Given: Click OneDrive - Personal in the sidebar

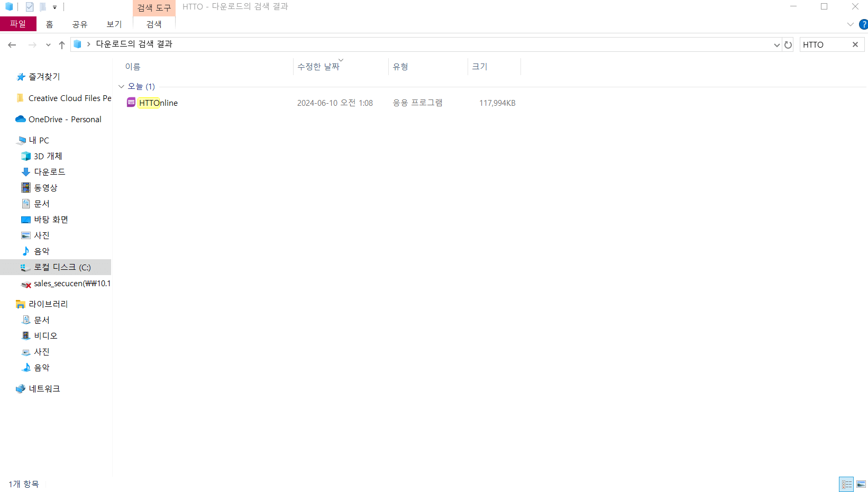Looking at the screenshot, I should coord(65,119).
